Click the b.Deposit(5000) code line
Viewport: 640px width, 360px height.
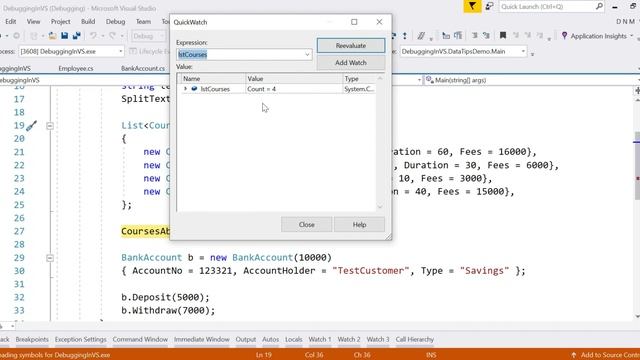pyautogui.click(x=165, y=297)
